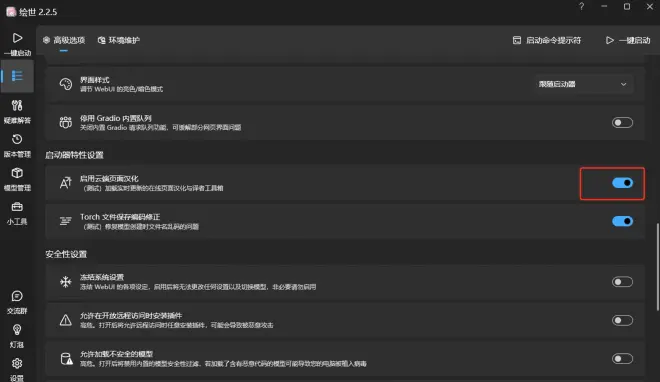
Task: Disable Torch 文件保存编码修正 switch
Action: click(x=622, y=221)
